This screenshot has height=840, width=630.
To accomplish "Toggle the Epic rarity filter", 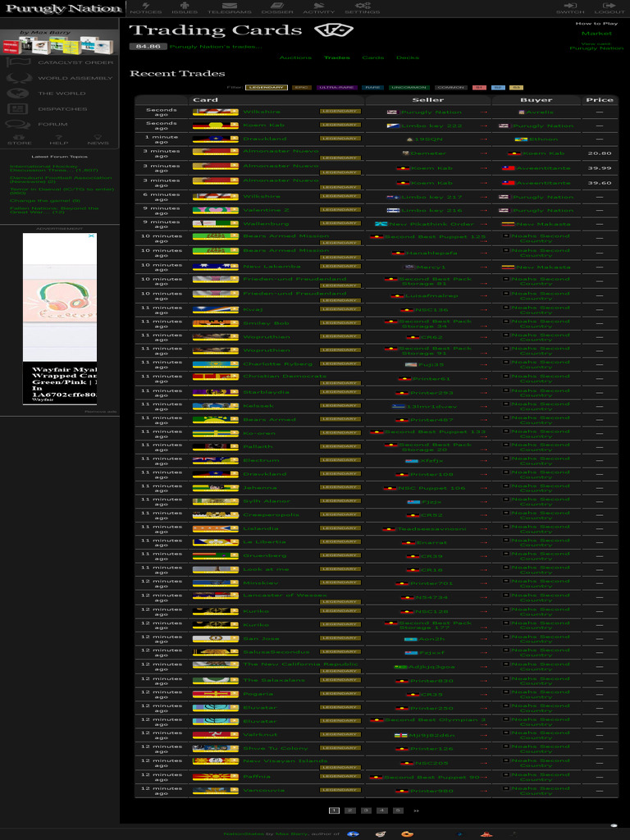I will [302, 87].
